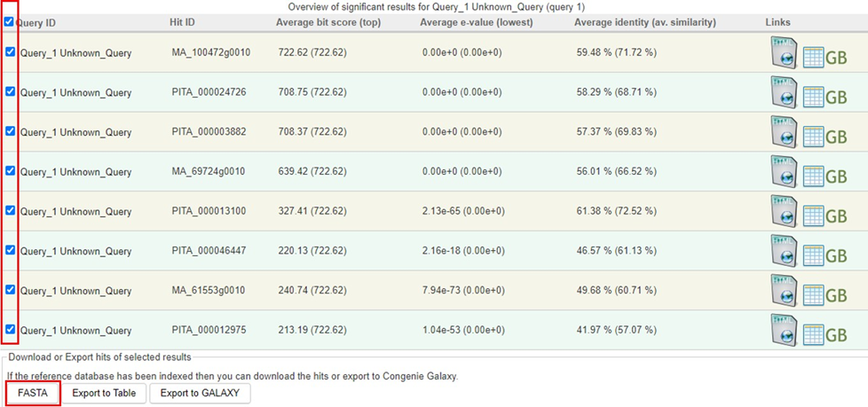Click GB link for MA_100472g0010
Screen dimensions: 868x407
(x=837, y=59)
